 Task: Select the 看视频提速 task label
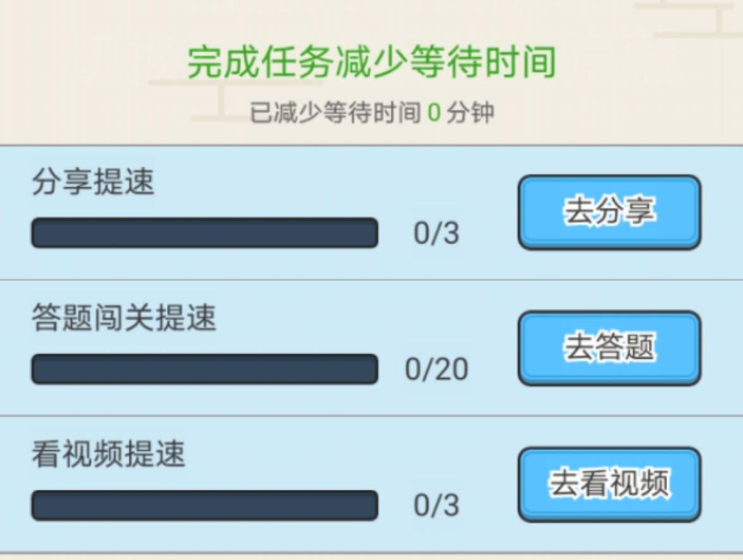click(109, 455)
